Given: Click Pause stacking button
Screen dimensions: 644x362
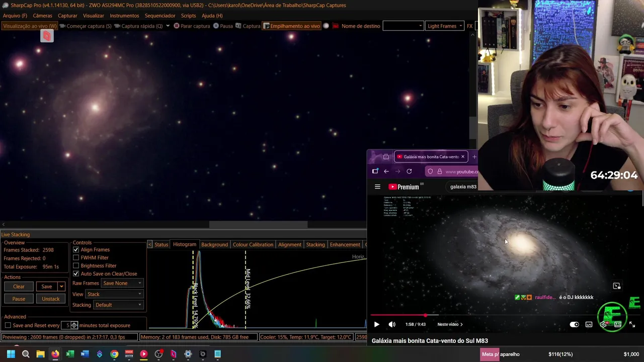Looking at the screenshot, I should tap(19, 299).
